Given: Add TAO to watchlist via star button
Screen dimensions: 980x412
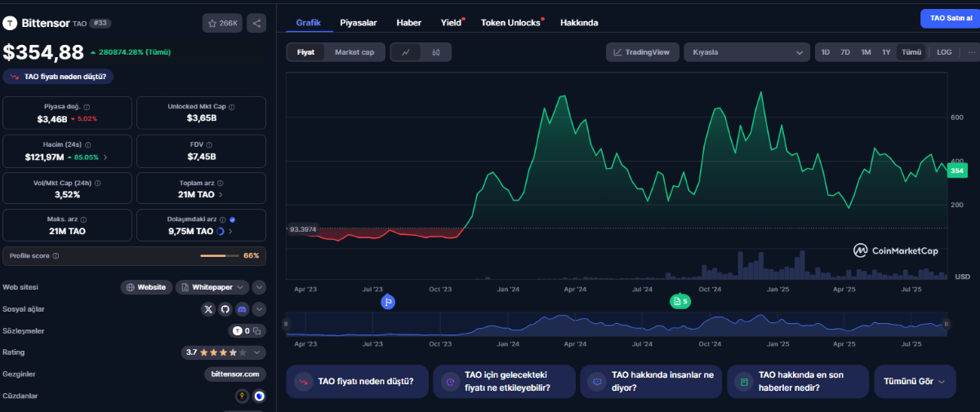Looking at the screenshot, I should [222, 24].
